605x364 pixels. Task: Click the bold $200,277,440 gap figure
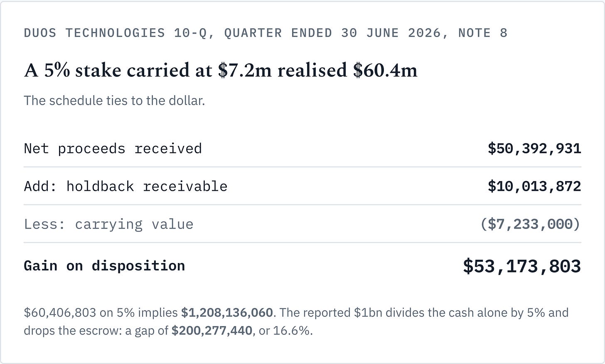tap(212, 331)
